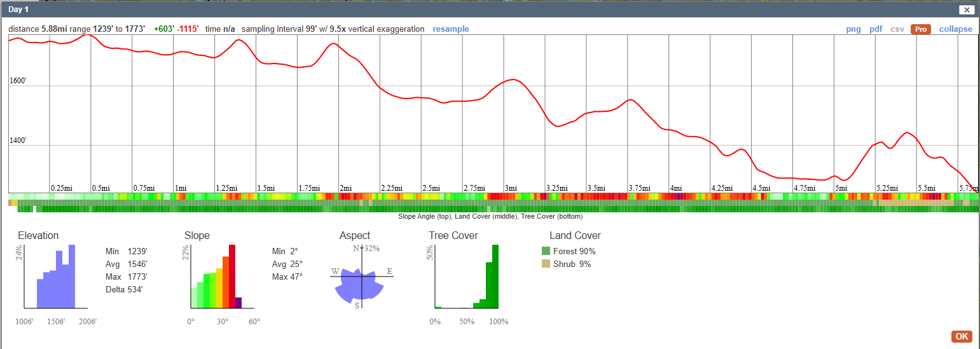Click the Elevation Max 1773' value
The height and width of the screenshot is (349, 980).
click(137, 277)
